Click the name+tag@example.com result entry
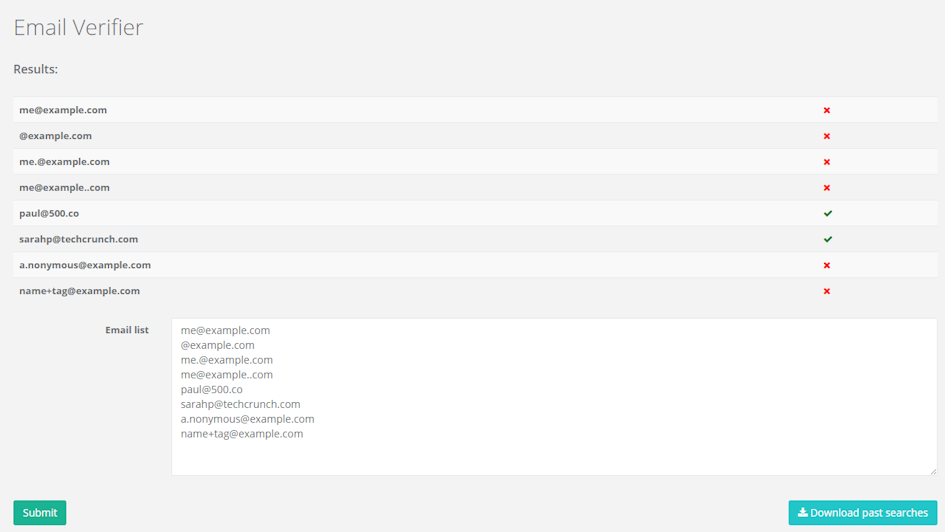This screenshot has width=945, height=532. (x=79, y=291)
